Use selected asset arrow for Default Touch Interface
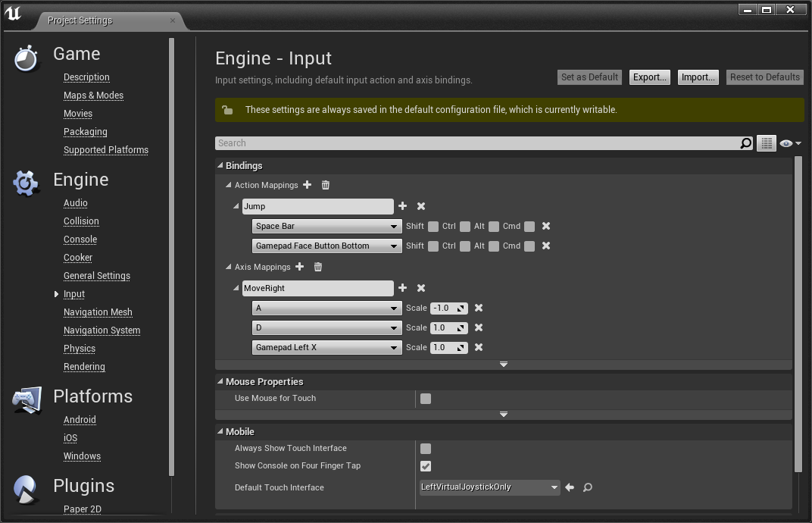812x523 pixels. [x=570, y=487]
